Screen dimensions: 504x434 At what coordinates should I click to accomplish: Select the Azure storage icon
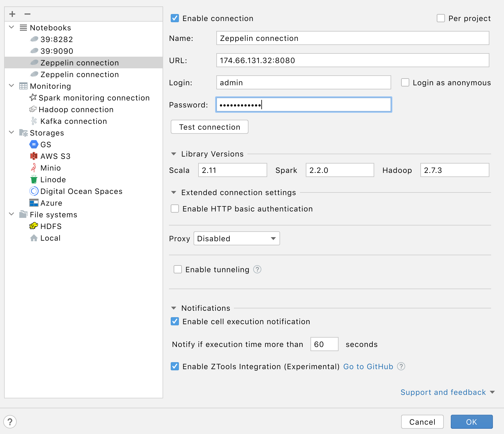point(34,203)
